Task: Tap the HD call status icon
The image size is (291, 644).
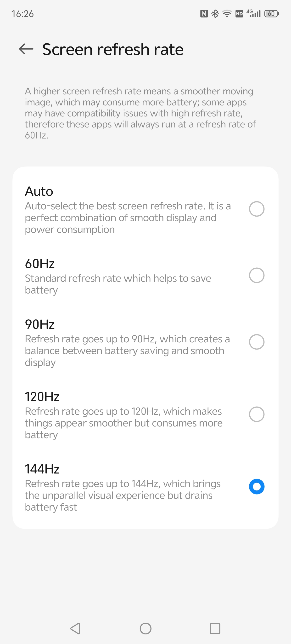Action: coord(239,13)
